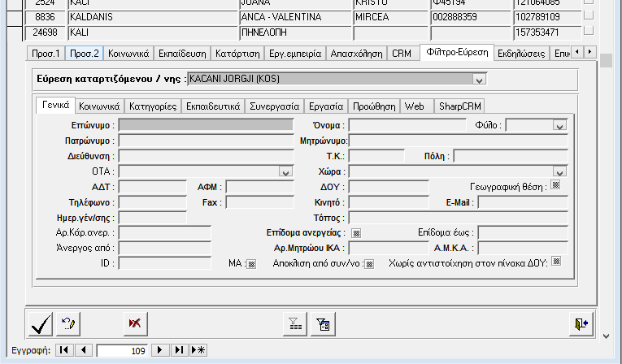Open the SharpCRM sub-tab

point(460,106)
